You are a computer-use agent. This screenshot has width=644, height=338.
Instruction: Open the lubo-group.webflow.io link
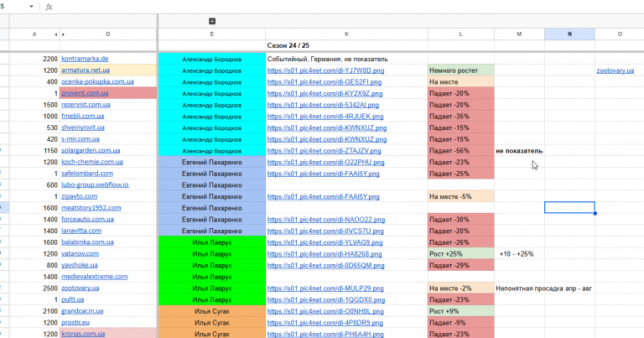point(96,185)
